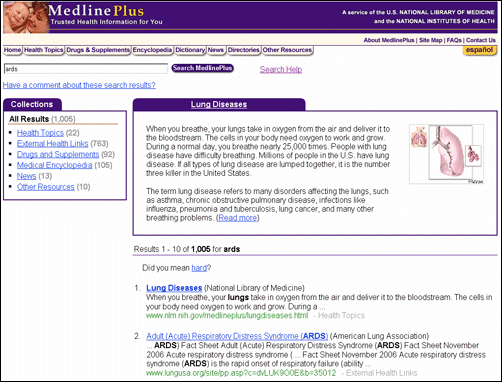The height and width of the screenshot is (382, 502).
Task: Filter by News collection in sidebar
Action: point(26,176)
